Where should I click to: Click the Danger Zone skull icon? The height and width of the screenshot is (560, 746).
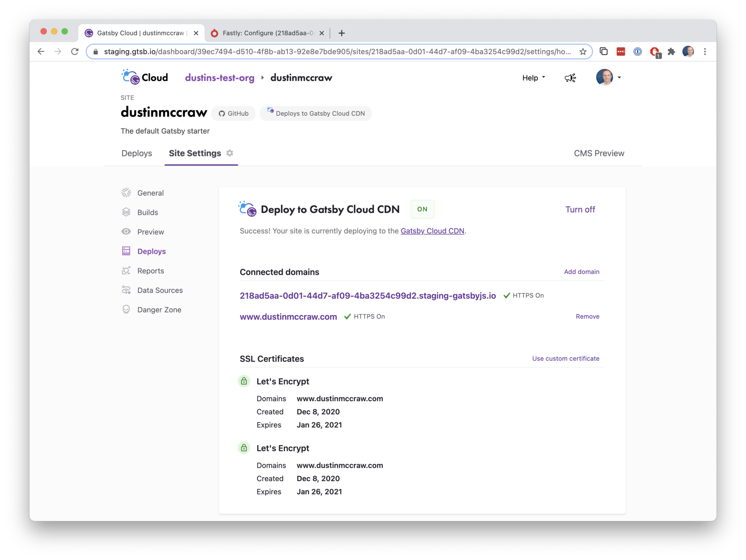point(126,309)
